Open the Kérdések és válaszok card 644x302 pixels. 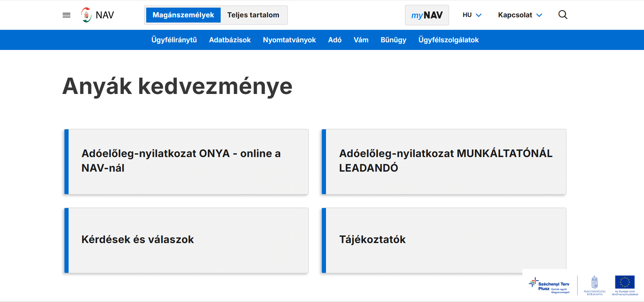tap(186, 240)
